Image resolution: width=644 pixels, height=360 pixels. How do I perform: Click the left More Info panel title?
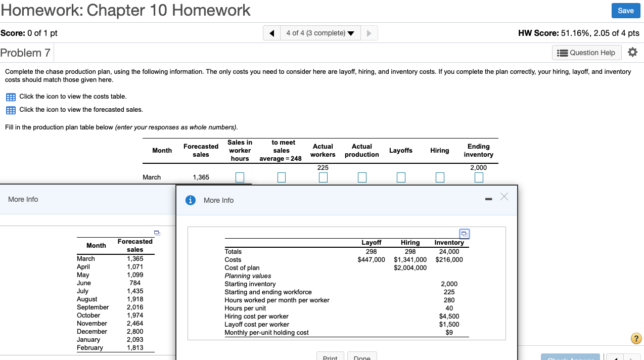pos(23,199)
